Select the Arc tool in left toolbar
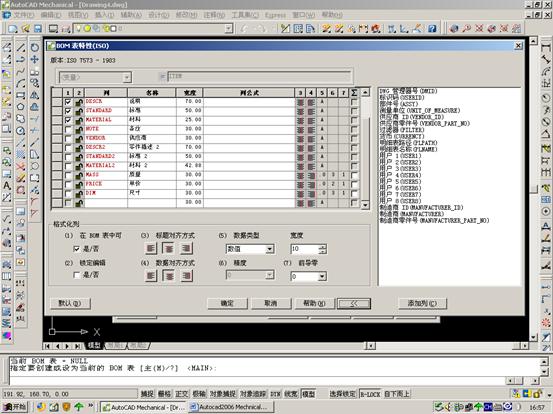This screenshot has width=553, height=414. [21, 84]
